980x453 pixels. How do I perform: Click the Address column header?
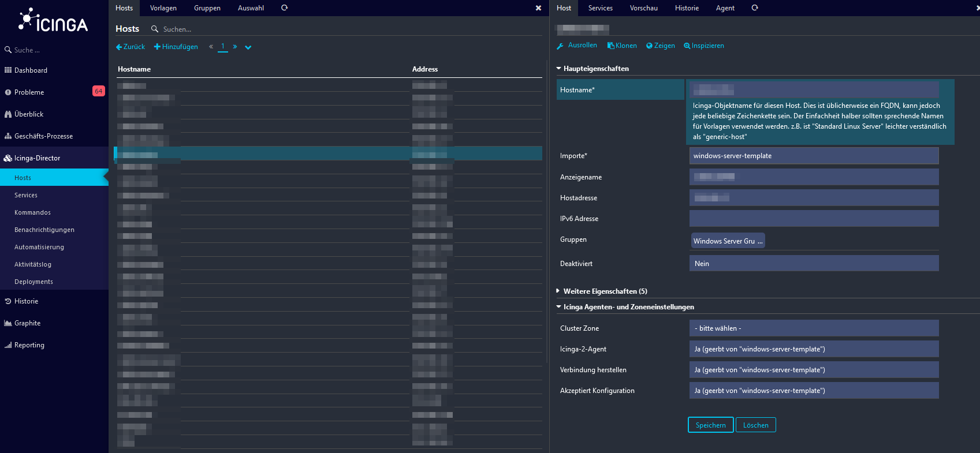click(425, 69)
